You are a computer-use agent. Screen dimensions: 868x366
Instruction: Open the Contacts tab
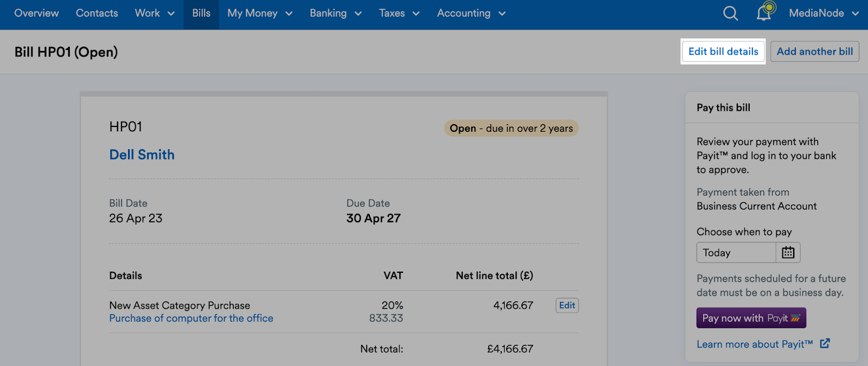pos(97,13)
